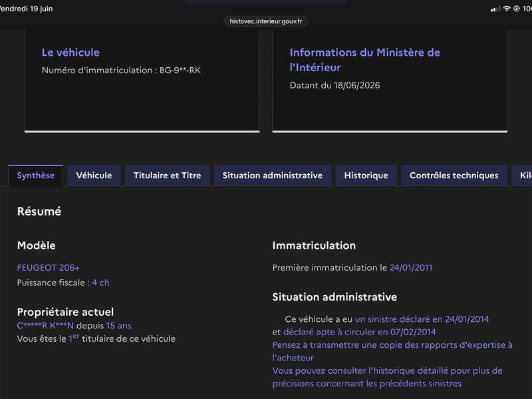This screenshot has height=399, width=532.
Task: Open the Titulaire et Titre tab
Action: 168,176
